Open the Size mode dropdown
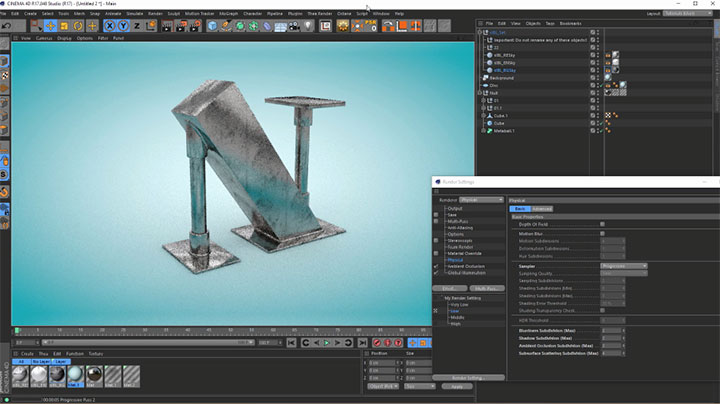This screenshot has width=720, height=404. click(420, 387)
